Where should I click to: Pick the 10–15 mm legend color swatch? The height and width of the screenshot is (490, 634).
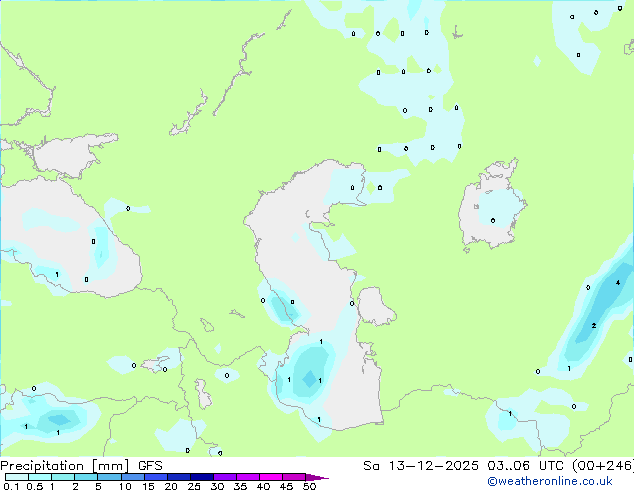point(132,477)
